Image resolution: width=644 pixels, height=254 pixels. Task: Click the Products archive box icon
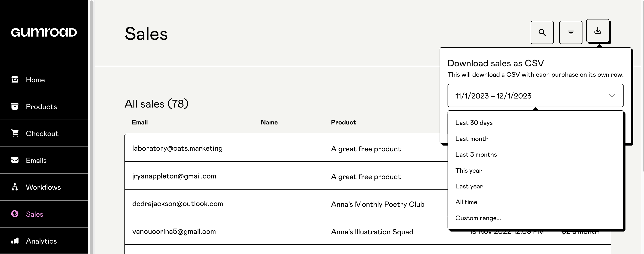(15, 106)
